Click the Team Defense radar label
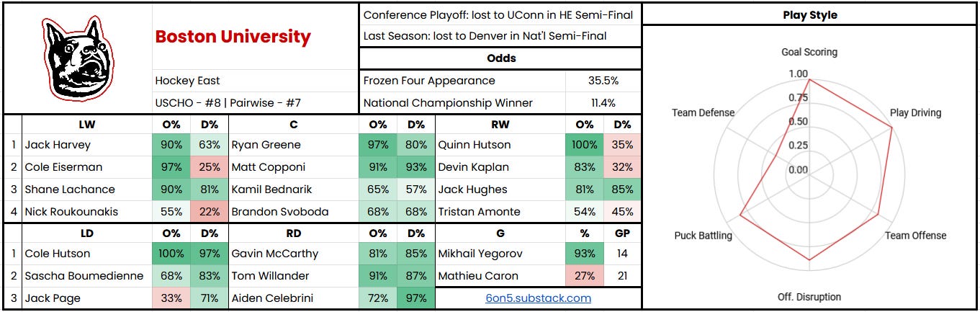This screenshot has width=980, height=312. pos(703,112)
